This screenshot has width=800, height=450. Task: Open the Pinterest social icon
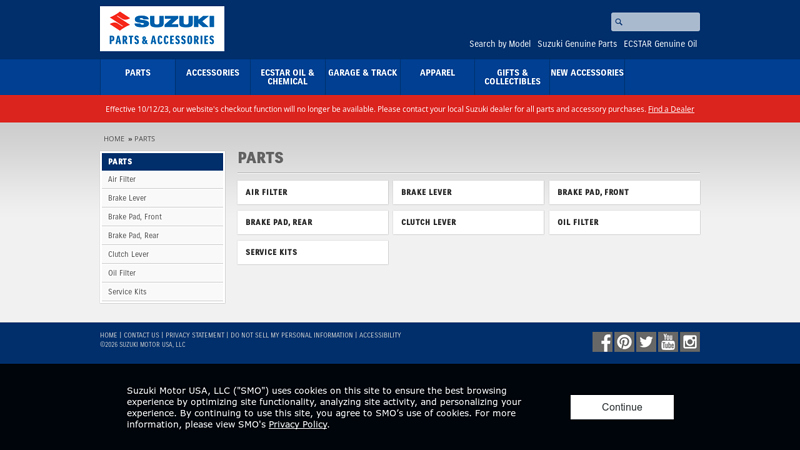(x=624, y=342)
